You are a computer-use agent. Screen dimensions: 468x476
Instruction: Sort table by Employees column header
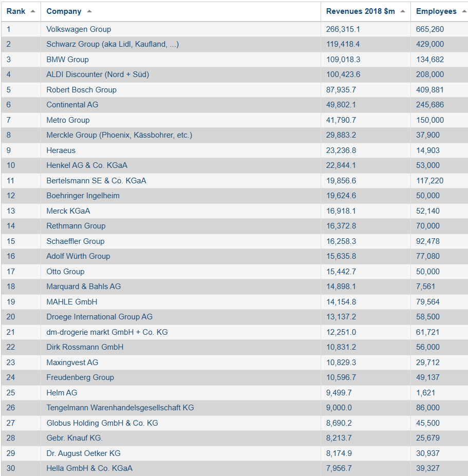(x=436, y=11)
